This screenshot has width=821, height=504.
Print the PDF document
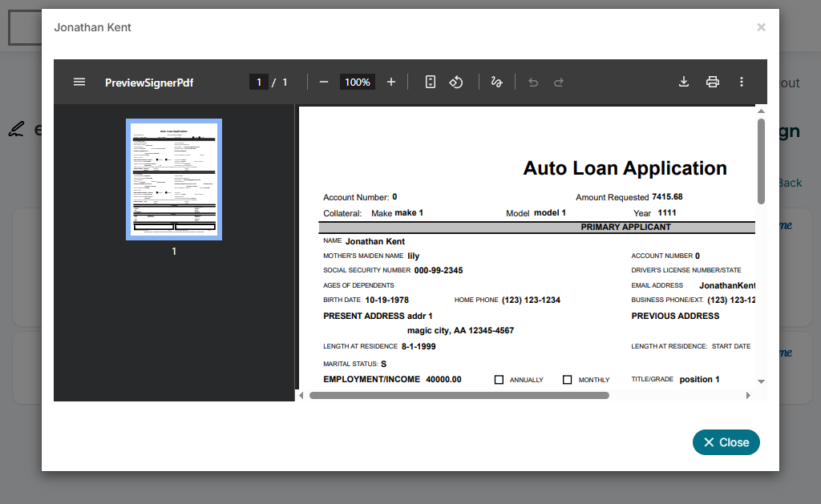(712, 82)
